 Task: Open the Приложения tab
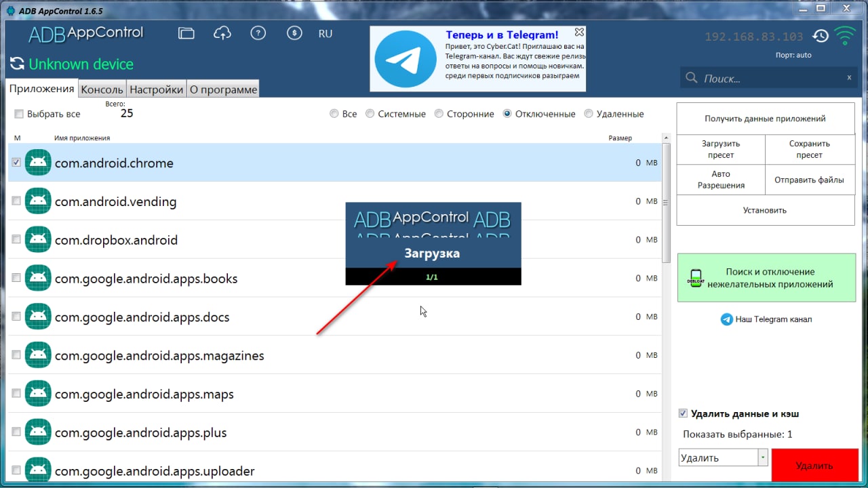tap(41, 89)
